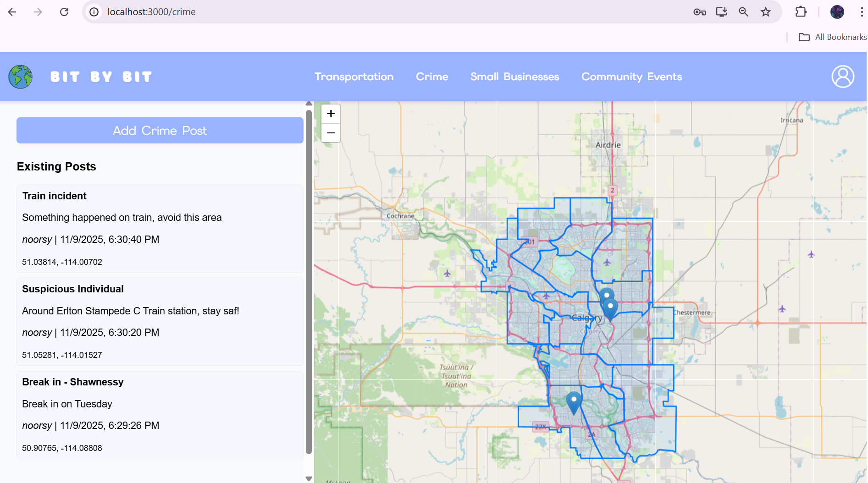Open the browser zoom magnifier icon
868x483 pixels.
[x=744, y=12]
